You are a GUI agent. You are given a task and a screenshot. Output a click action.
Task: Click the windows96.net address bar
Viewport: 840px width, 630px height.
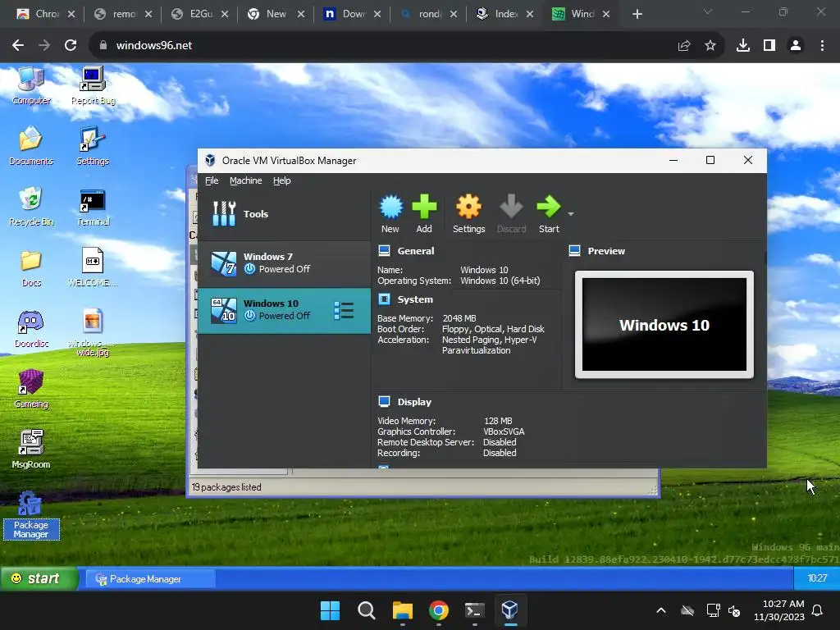tap(386, 46)
